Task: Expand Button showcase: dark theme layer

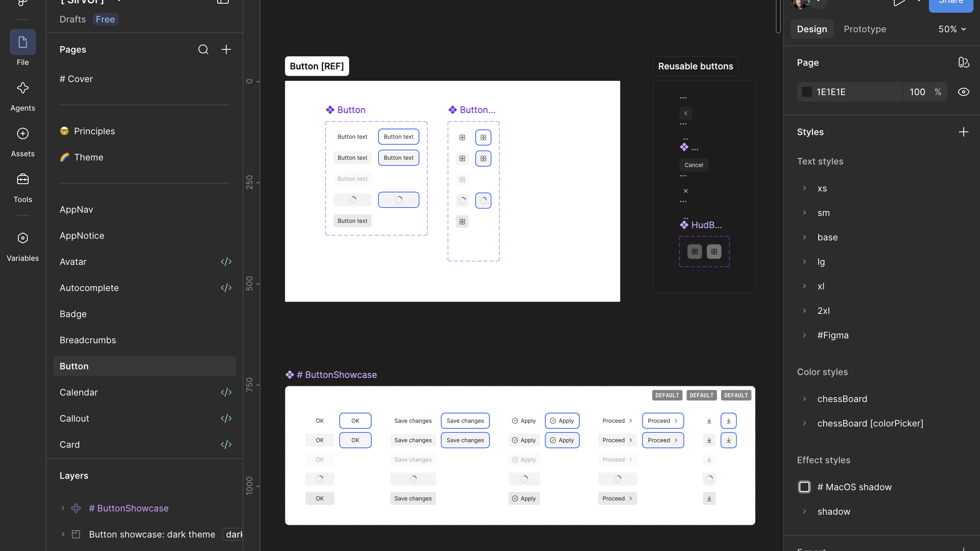Action: pyautogui.click(x=63, y=534)
